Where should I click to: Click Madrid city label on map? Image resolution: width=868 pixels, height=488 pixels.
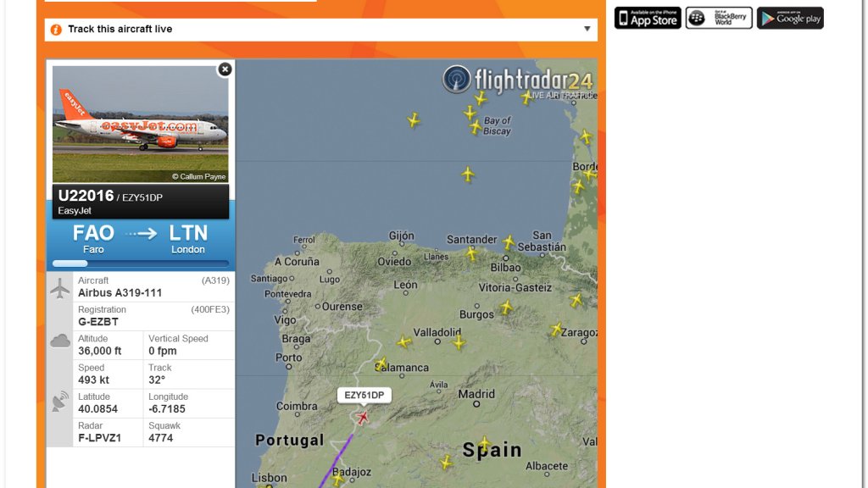[476, 395]
